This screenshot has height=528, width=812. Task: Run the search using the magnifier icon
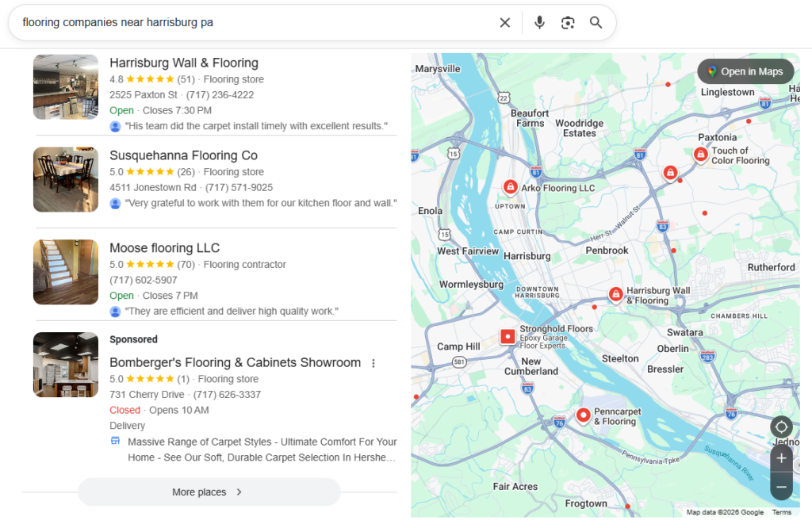pyautogui.click(x=596, y=23)
